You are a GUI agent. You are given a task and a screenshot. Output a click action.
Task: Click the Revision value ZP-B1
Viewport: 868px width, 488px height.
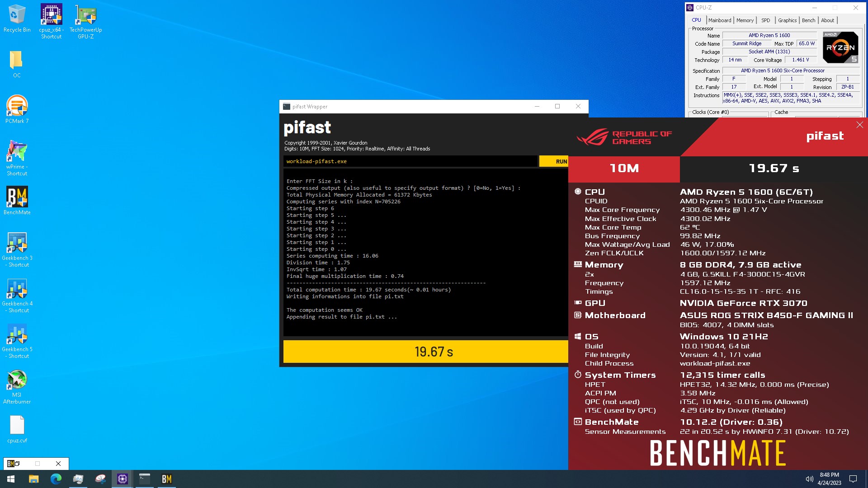pos(848,87)
